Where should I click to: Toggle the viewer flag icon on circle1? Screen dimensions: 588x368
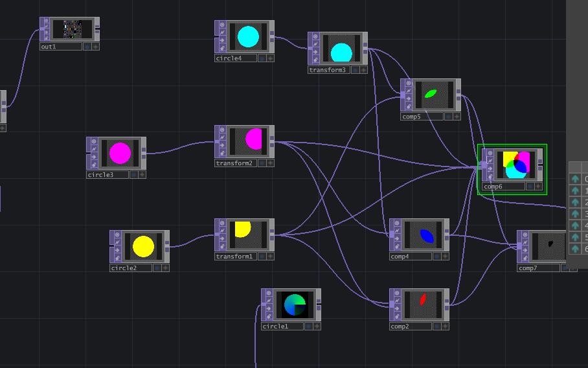point(269,293)
